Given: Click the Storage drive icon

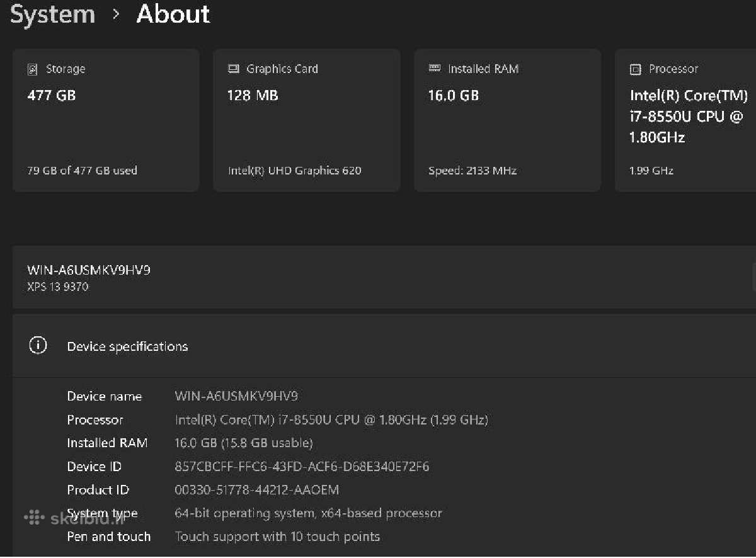Looking at the screenshot, I should (33, 69).
